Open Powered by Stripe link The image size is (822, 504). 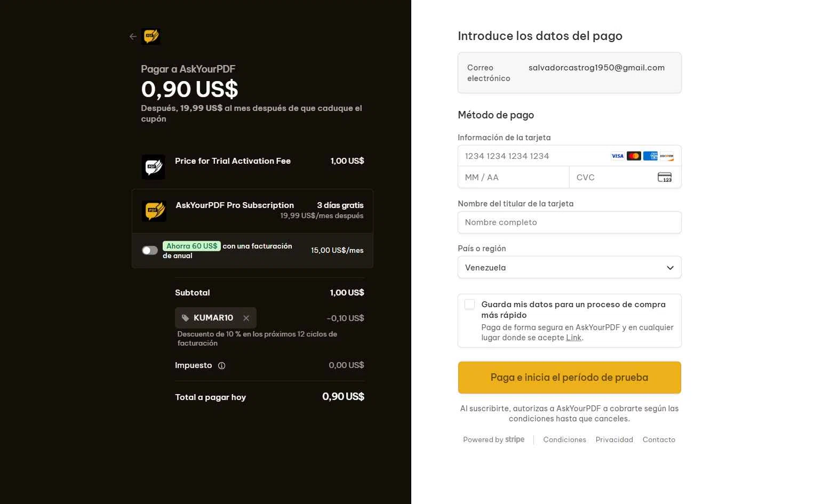493,439
